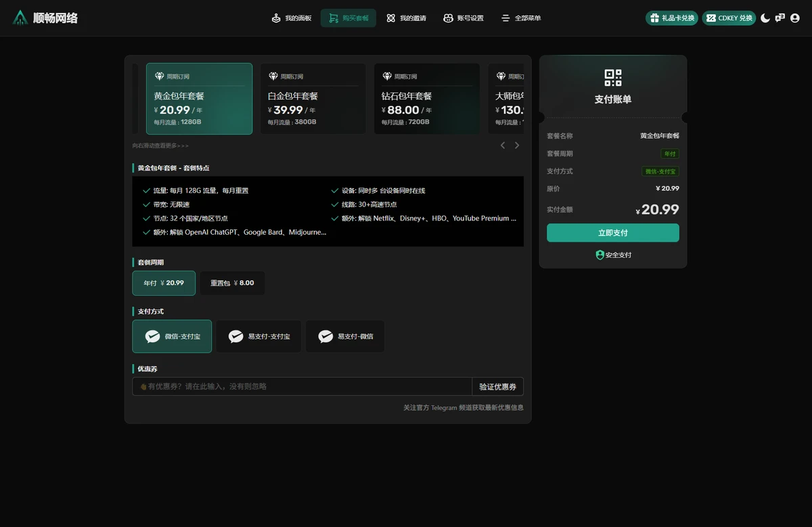The image size is (812, 527).
Task: Select the 钻石包年套餐 plan card
Action: [427, 99]
